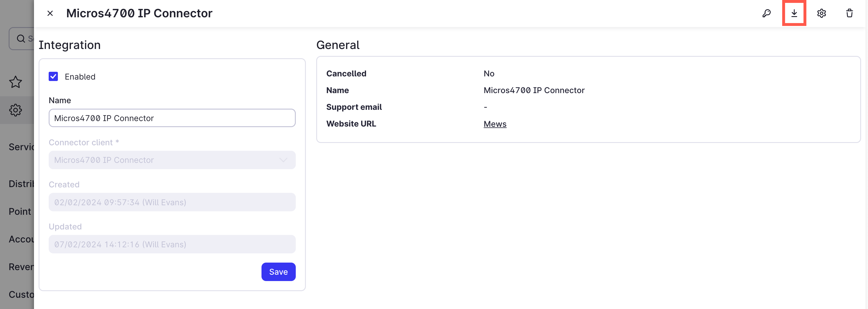Click the 'No' Cancelled value

click(x=489, y=74)
